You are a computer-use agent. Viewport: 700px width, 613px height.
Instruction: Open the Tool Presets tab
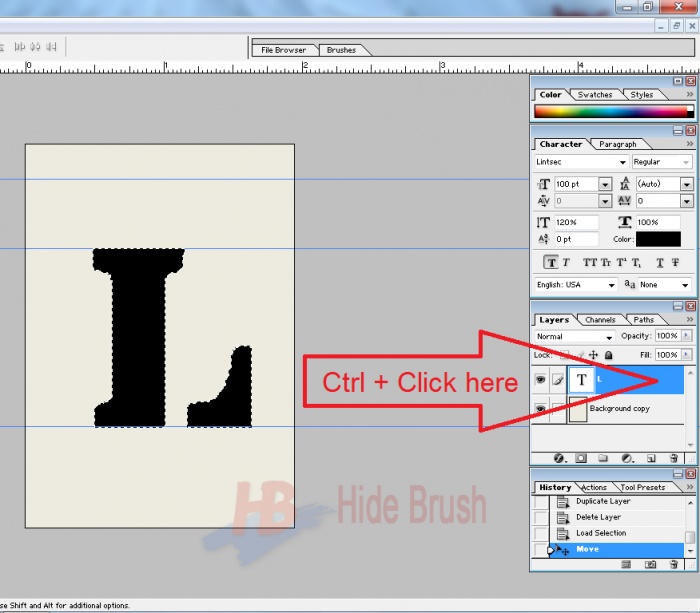[642, 488]
